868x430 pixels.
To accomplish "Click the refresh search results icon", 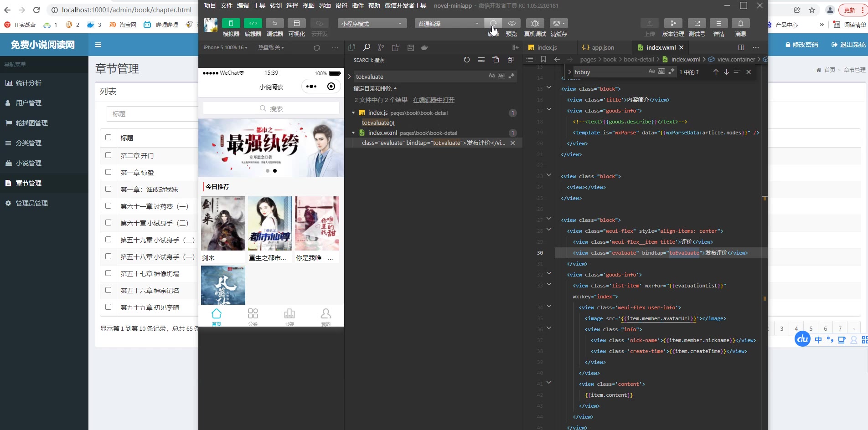I will coord(466,60).
